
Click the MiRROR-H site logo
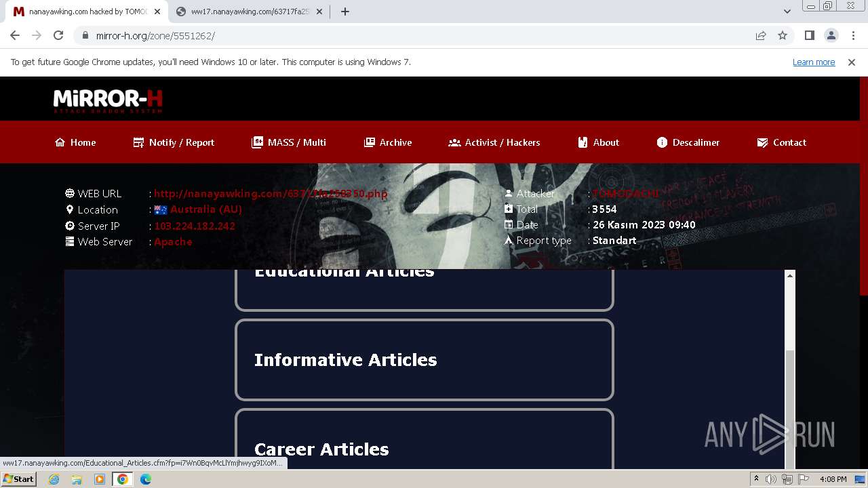click(108, 100)
